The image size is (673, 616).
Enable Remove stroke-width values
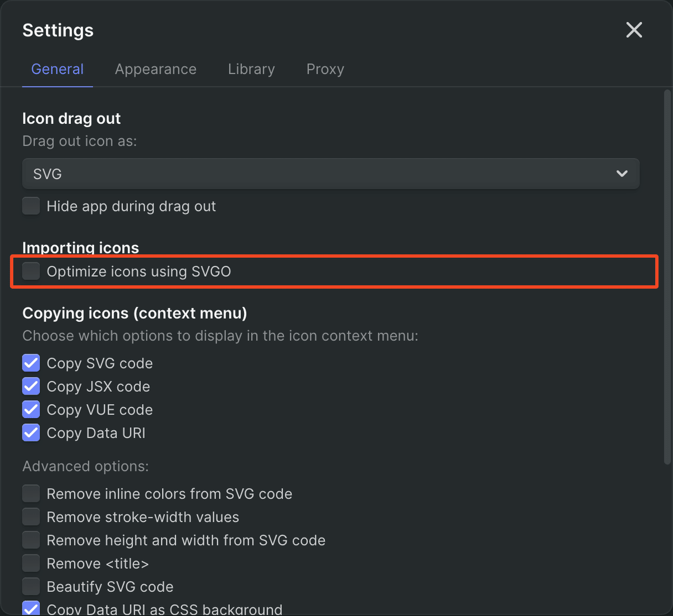click(31, 517)
